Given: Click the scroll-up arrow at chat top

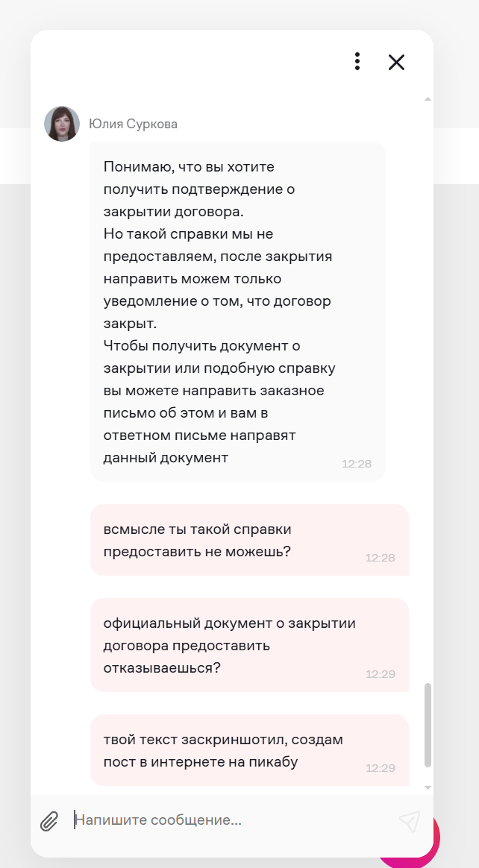Looking at the screenshot, I should coord(428,97).
